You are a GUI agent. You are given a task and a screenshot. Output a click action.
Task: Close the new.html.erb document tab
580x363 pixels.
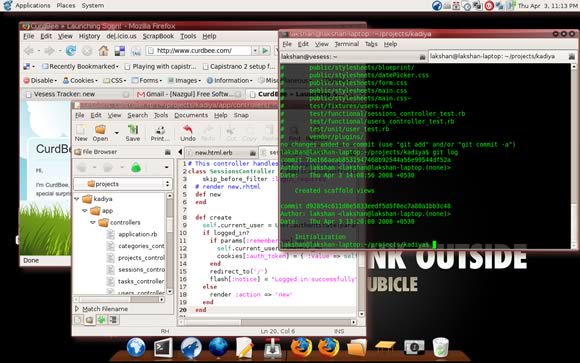point(253,152)
